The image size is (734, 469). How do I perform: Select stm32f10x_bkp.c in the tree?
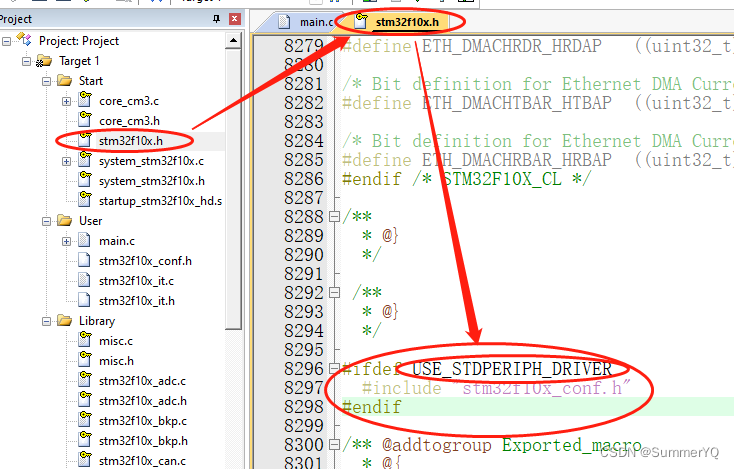coord(143,421)
